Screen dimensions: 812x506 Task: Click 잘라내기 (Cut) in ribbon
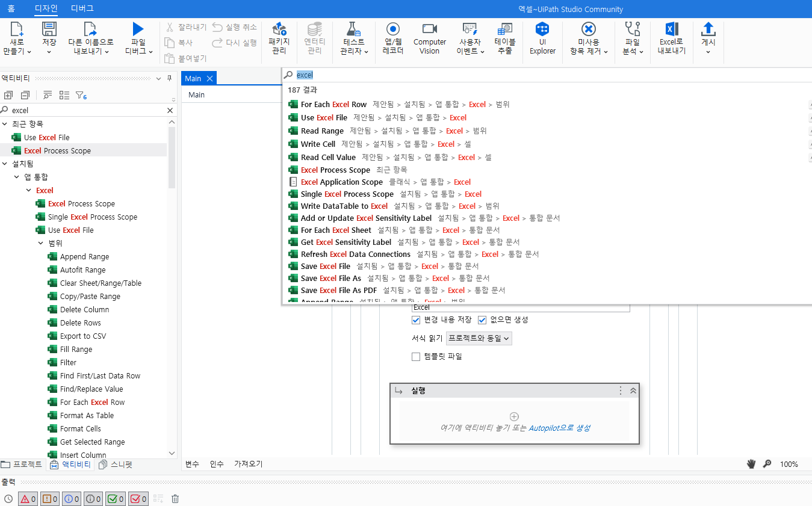click(186, 27)
